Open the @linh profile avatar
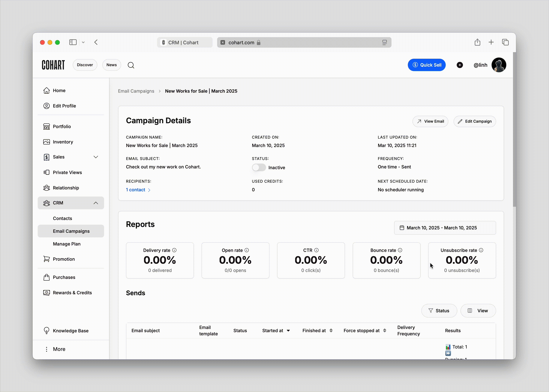549x392 pixels. coord(499,65)
